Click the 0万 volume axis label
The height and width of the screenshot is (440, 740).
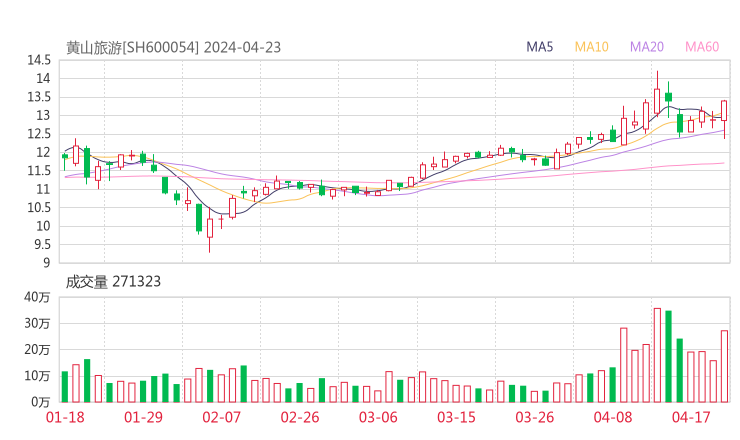[41, 402]
